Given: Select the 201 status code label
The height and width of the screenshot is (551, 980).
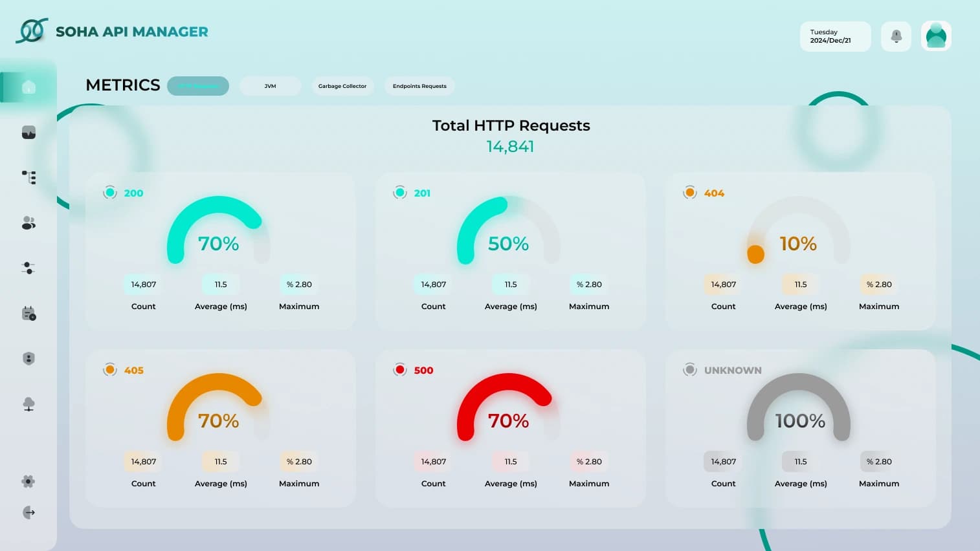Looking at the screenshot, I should tap(422, 193).
